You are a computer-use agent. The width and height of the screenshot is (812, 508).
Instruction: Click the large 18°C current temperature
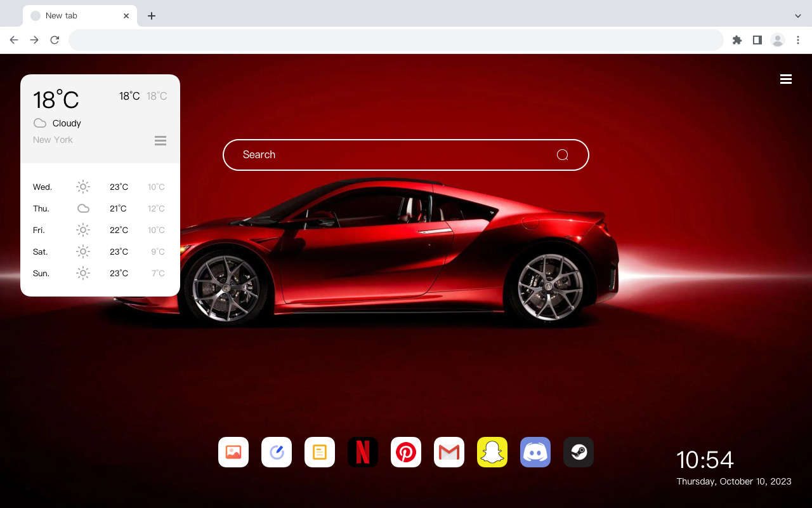coord(56,100)
